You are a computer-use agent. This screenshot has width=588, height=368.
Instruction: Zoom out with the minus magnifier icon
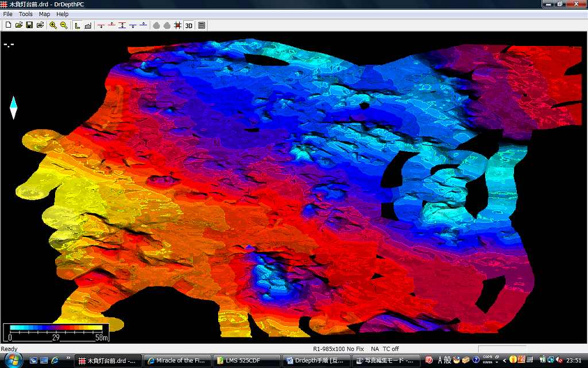point(64,25)
